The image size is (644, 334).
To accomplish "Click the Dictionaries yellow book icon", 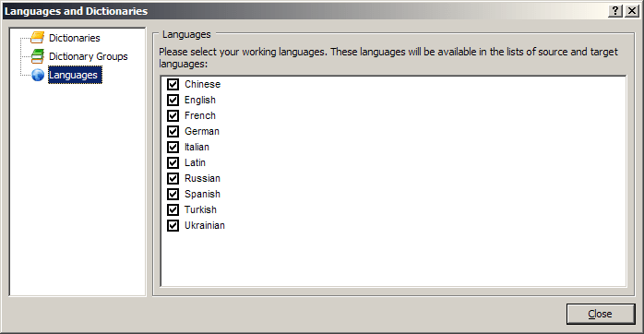I will [38, 38].
